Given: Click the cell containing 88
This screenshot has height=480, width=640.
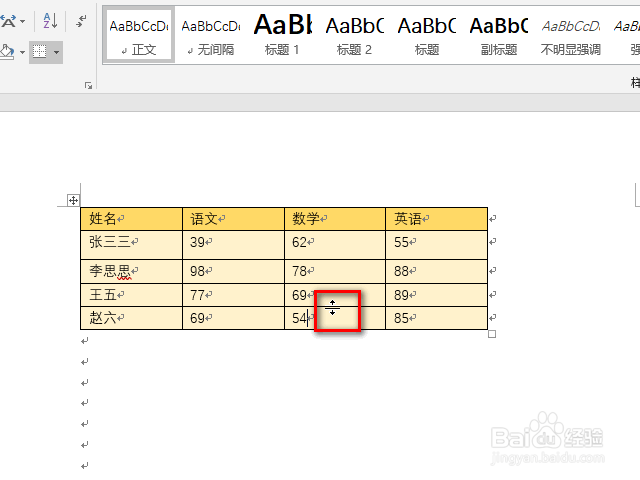Looking at the screenshot, I should click(x=437, y=271).
